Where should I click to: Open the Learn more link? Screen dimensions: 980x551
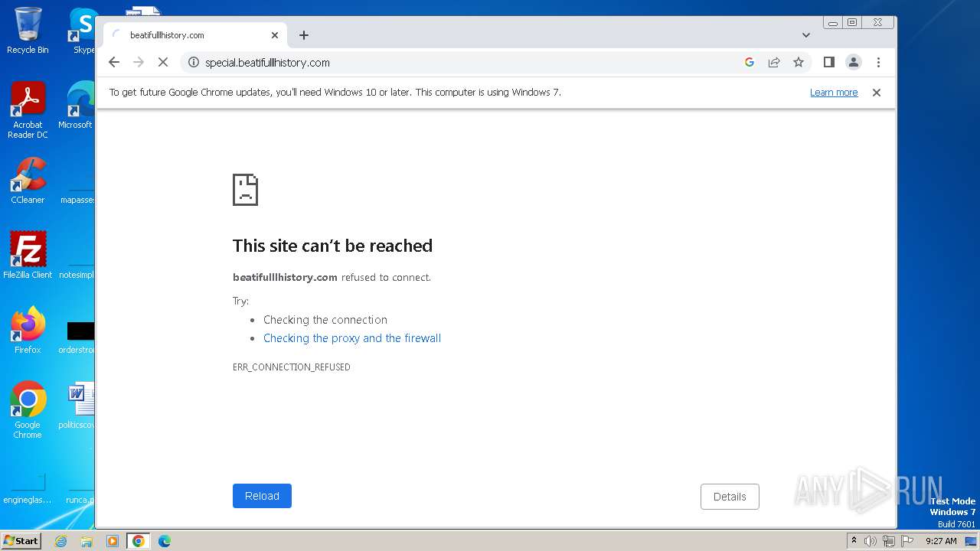click(834, 93)
